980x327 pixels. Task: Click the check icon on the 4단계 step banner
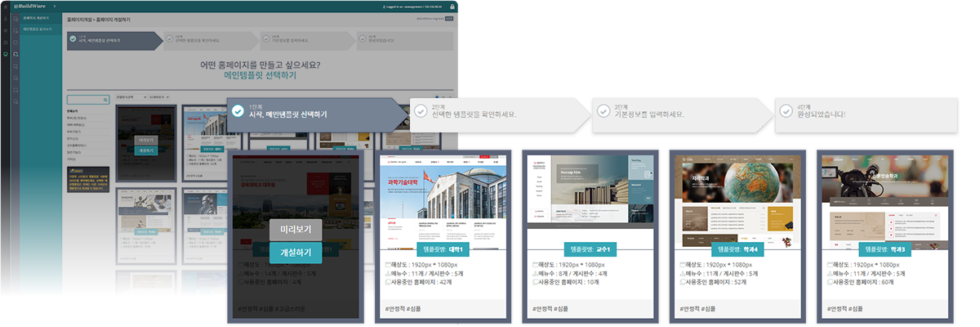[x=786, y=111]
